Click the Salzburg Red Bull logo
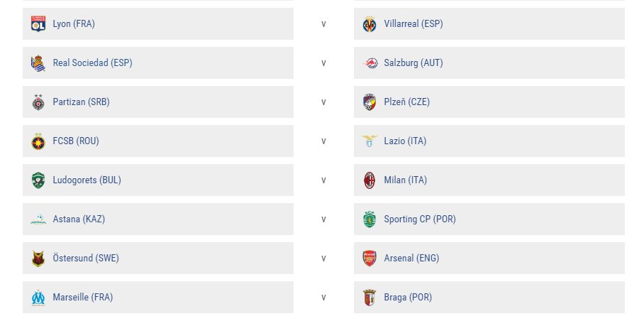This screenshot has height=326, width=644. [370, 63]
